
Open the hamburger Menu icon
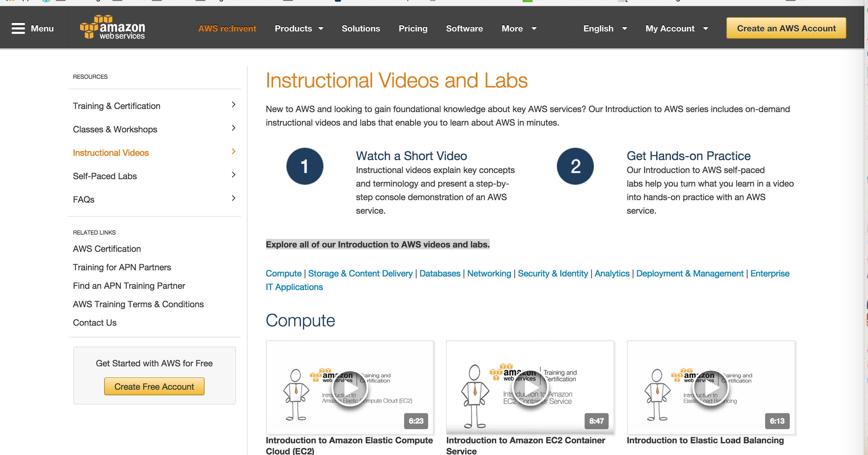point(18,28)
